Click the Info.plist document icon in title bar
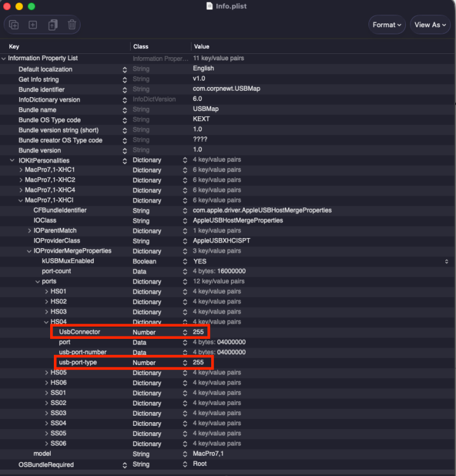 (209, 6)
